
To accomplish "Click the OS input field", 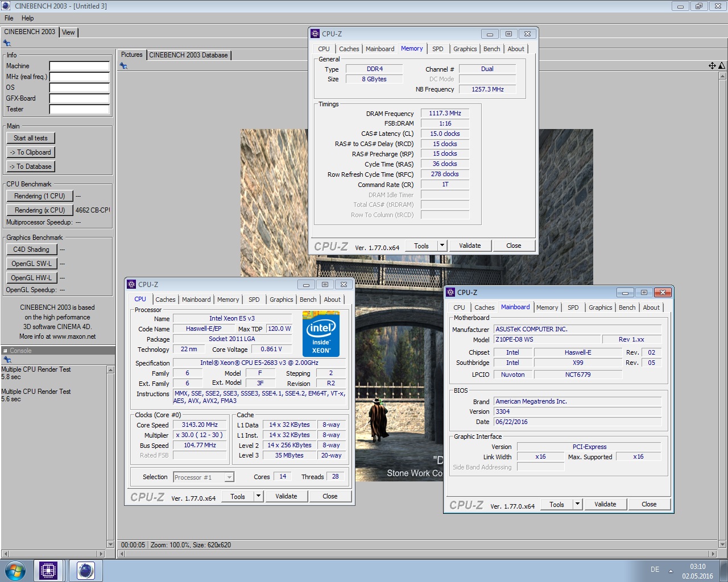I will click(x=80, y=88).
